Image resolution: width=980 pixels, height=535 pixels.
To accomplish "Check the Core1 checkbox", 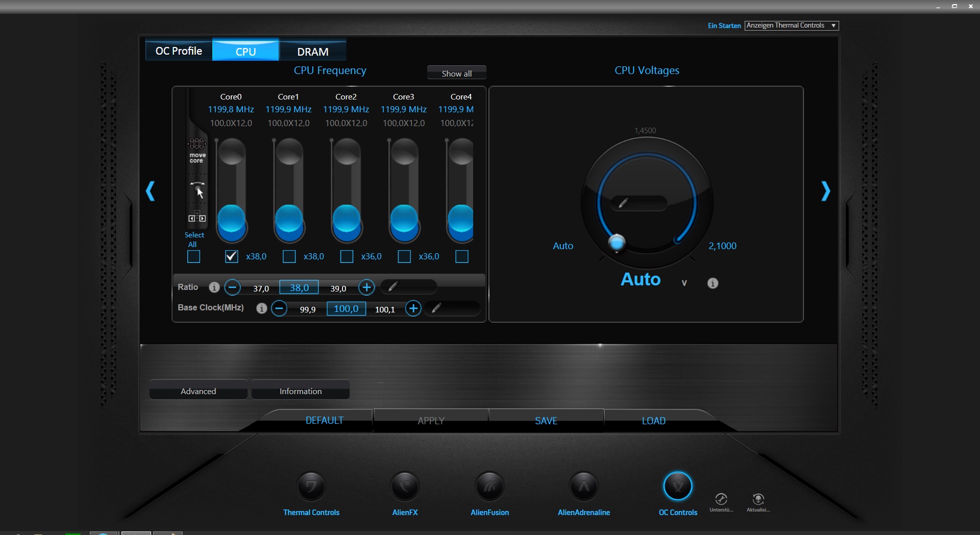I will point(289,256).
